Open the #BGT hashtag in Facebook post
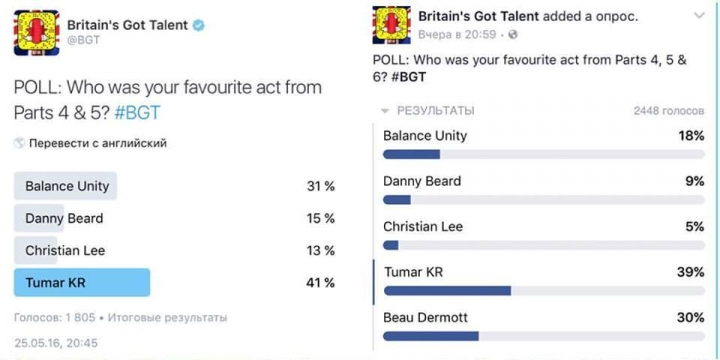Image resolution: width=720 pixels, height=360 pixels. [x=409, y=77]
